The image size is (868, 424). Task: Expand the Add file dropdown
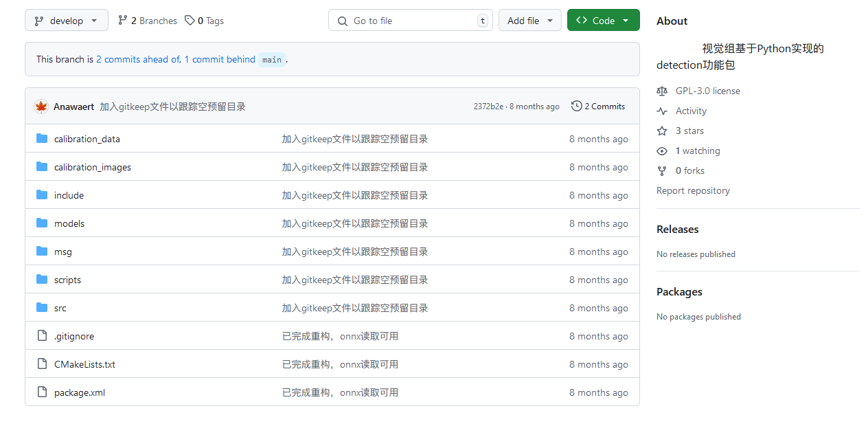click(529, 21)
